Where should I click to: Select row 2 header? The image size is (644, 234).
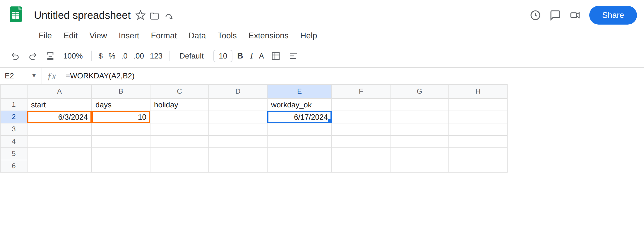(x=14, y=117)
